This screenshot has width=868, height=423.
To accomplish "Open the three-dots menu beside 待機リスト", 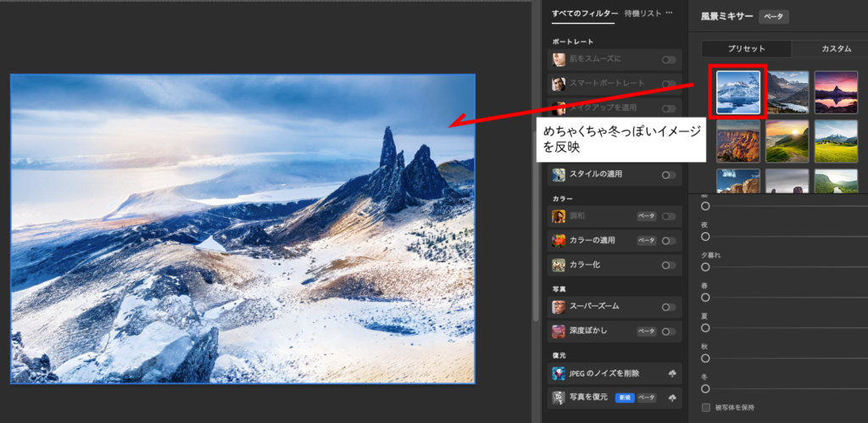I will coord(670,13).
